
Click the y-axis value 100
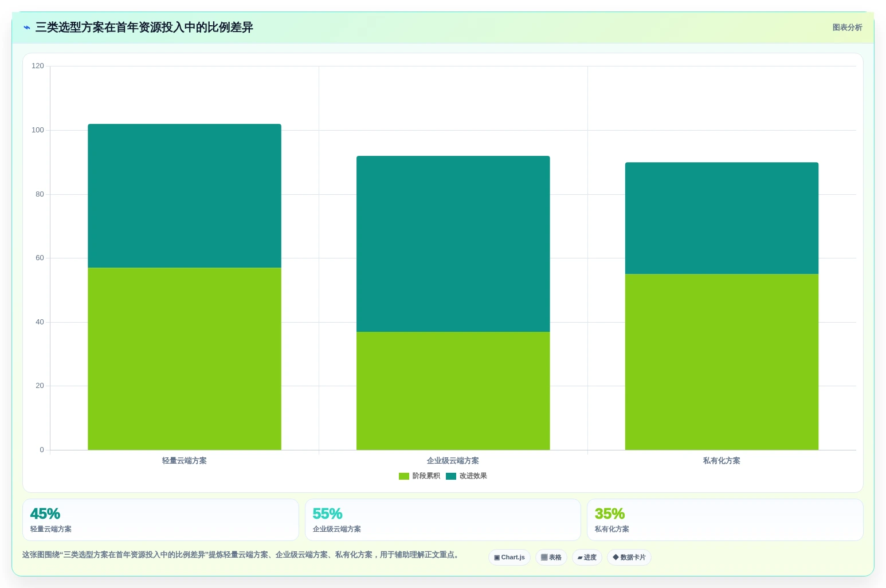[x=38, y=130]
